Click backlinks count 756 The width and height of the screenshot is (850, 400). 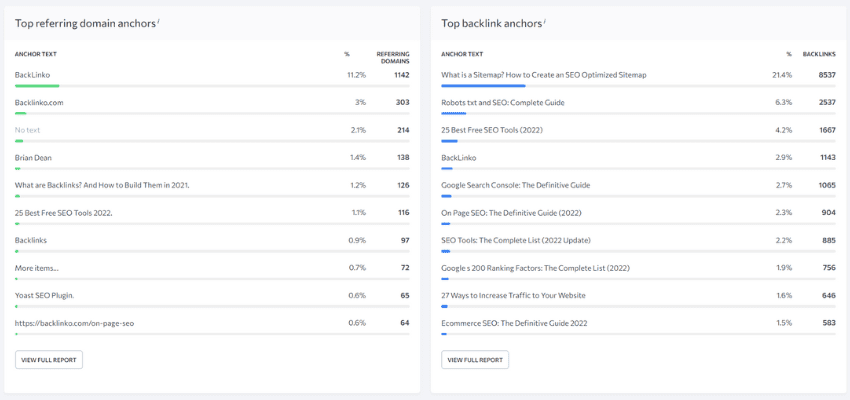pos(829,268)
